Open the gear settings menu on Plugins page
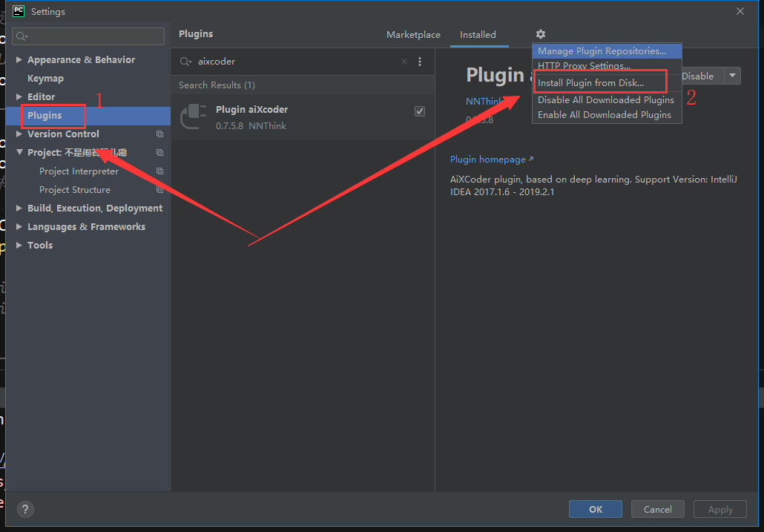 tap(540, 34)
